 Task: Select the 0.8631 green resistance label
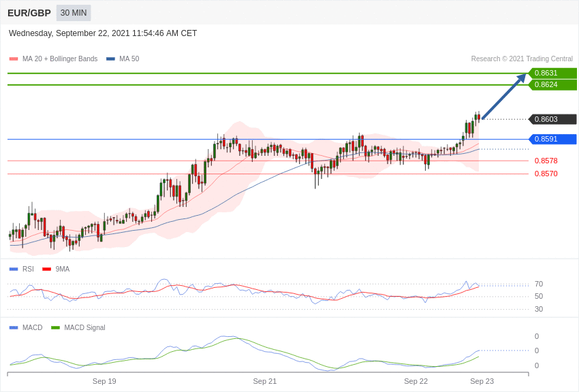[x=552, y=73]
